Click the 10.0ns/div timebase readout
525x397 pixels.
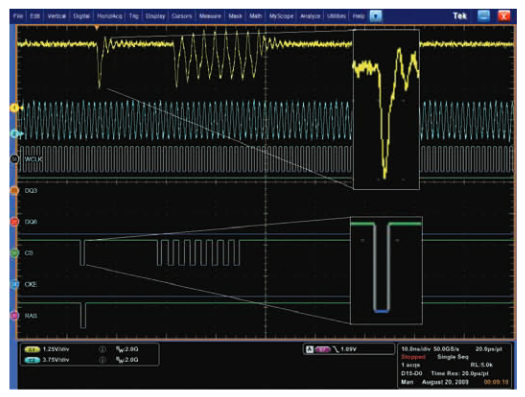coord(416,349)
